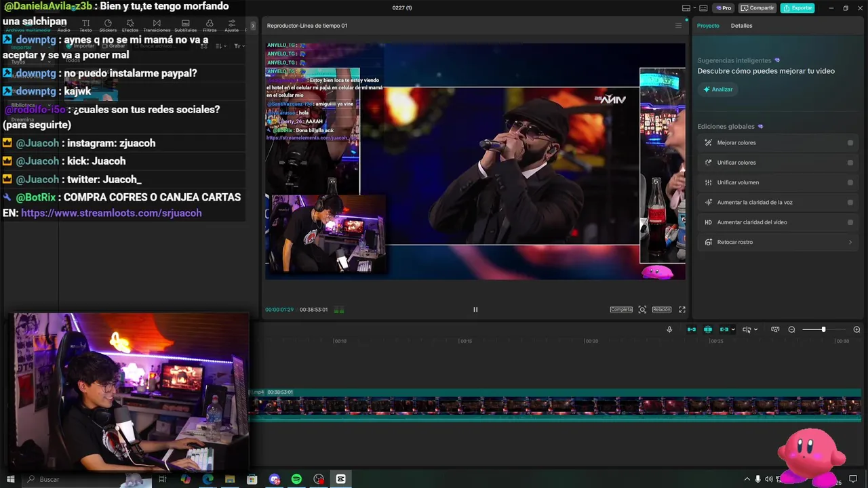This screenshot has width=868, height=488.
Task: Click the Exportar button
Action: point(797,8)
